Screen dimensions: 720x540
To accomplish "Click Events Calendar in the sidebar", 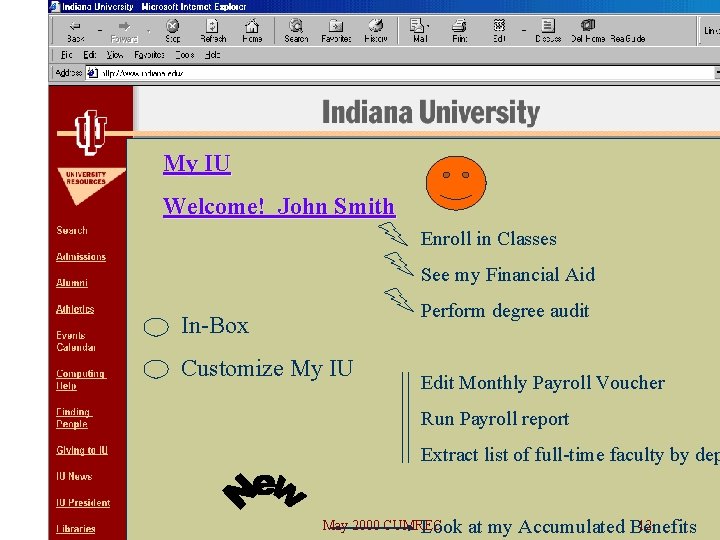I will (x=76, y=342).
